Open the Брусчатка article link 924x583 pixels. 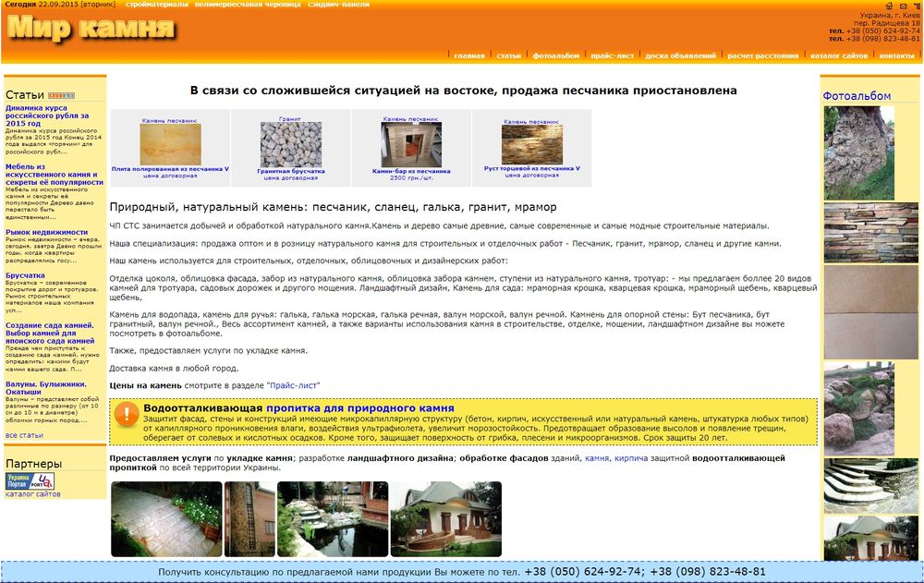pyautogui.click(x=25, y=275)
